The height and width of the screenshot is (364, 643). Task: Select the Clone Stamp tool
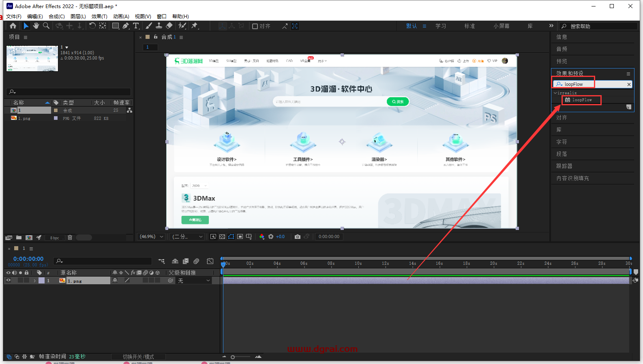click(159, 26)
